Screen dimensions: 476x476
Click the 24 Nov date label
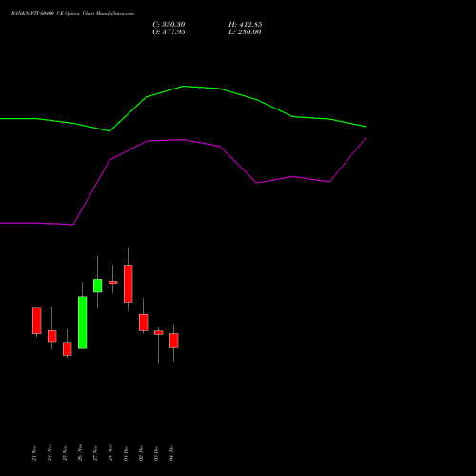(50, 452)
